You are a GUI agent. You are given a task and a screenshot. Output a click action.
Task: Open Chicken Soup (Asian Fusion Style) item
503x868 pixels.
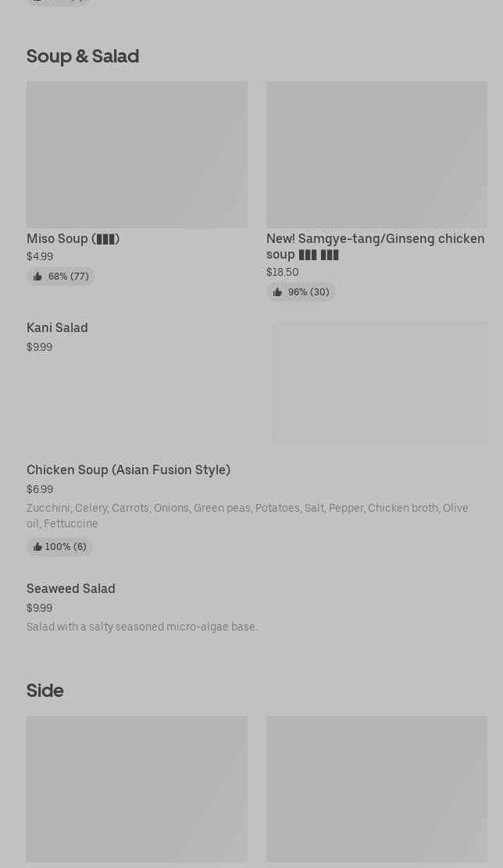pos(128,470)
